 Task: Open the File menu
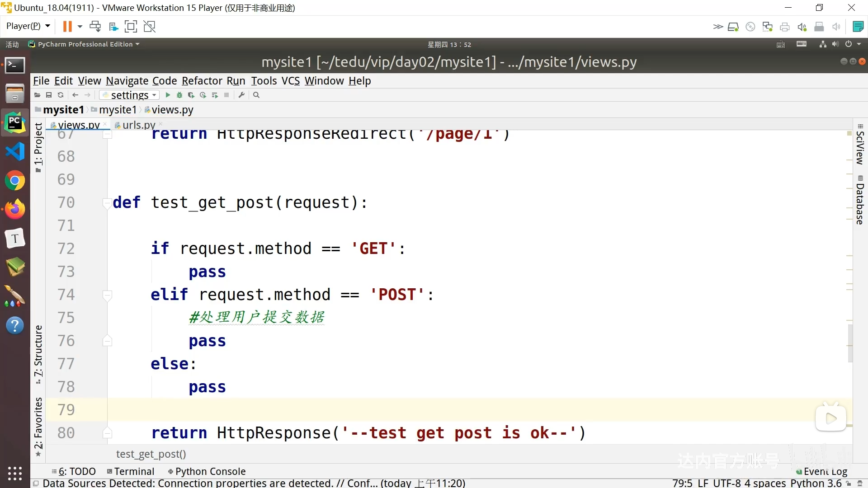tap(41, 81)
